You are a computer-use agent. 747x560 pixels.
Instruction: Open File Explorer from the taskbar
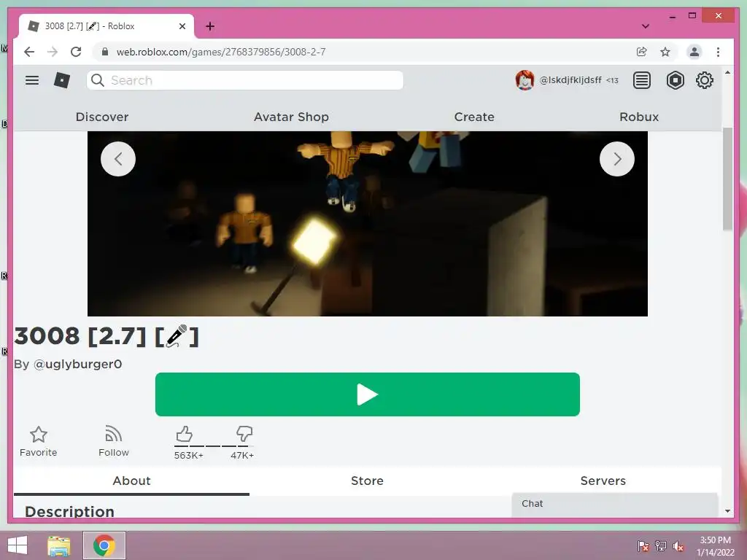click(59, 545)
